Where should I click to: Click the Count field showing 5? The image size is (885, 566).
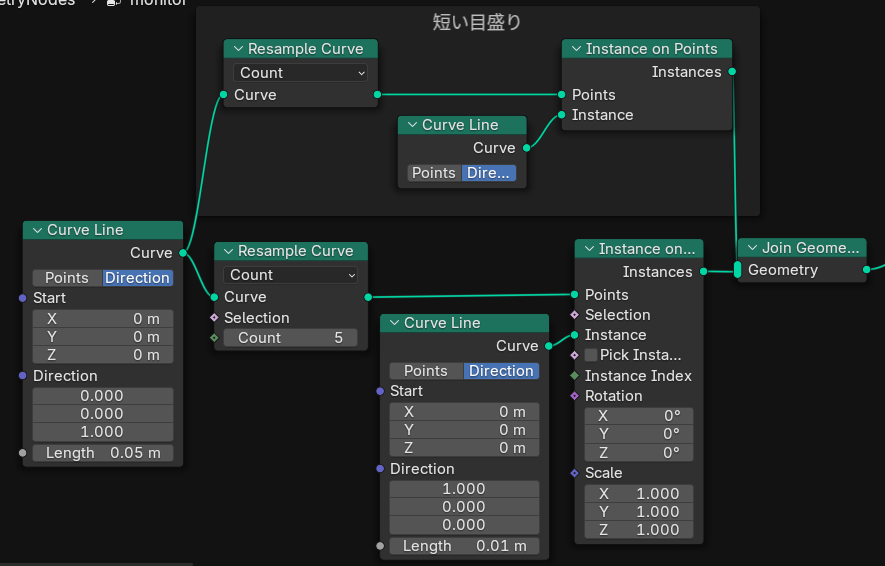(291, 338)
